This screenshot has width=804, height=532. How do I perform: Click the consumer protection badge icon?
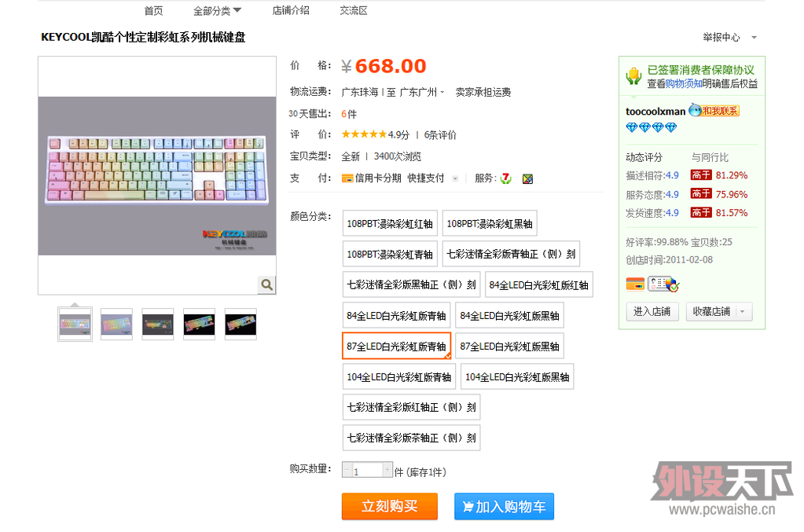(x=633, y=76)
